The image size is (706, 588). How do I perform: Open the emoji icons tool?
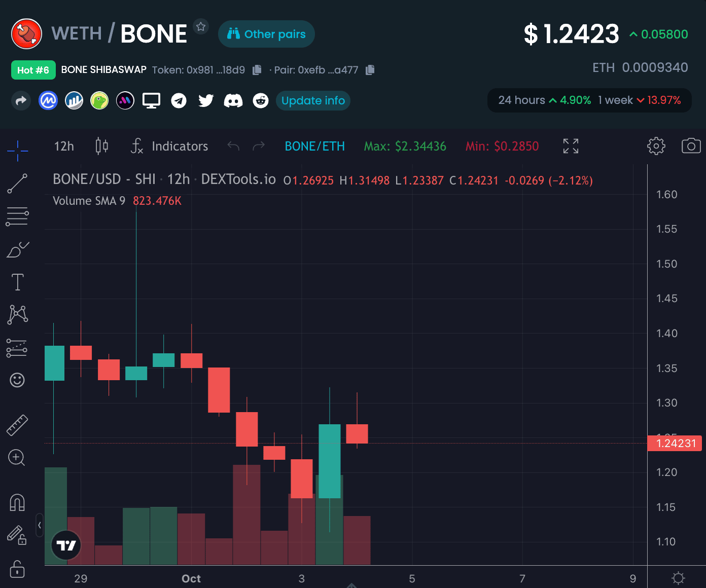pos(17,380)
